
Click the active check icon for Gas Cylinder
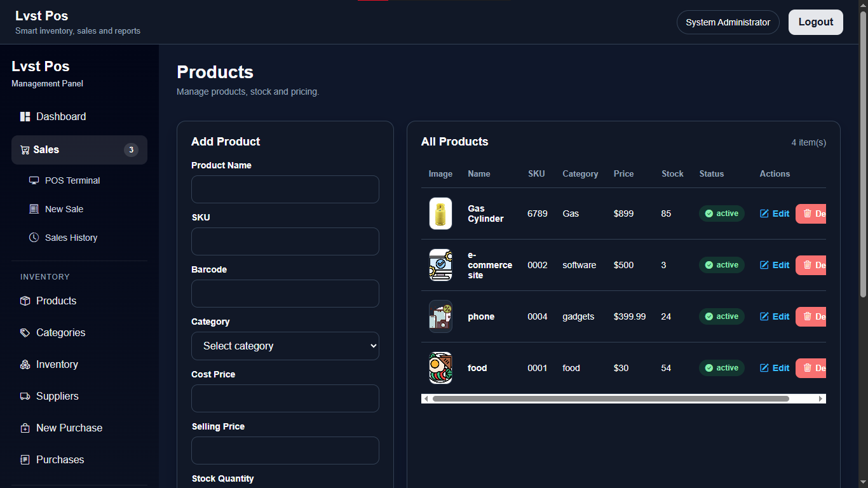709,213
